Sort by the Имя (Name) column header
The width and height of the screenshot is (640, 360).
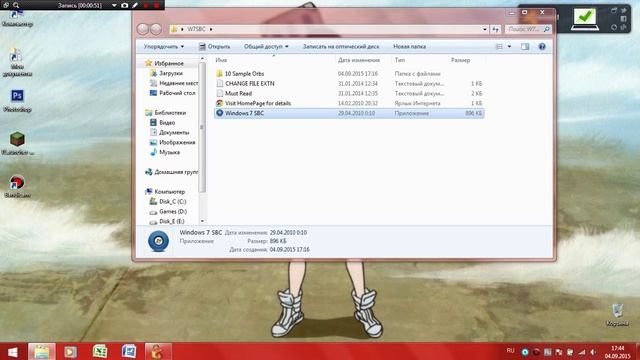(x=221, y=60)
